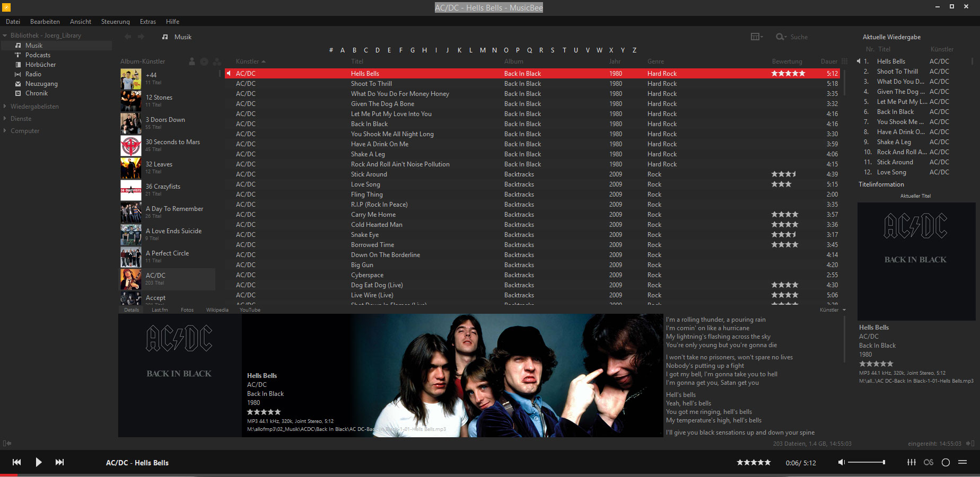
Task: Adjust the volume slider
Action: tap(867, 462)
